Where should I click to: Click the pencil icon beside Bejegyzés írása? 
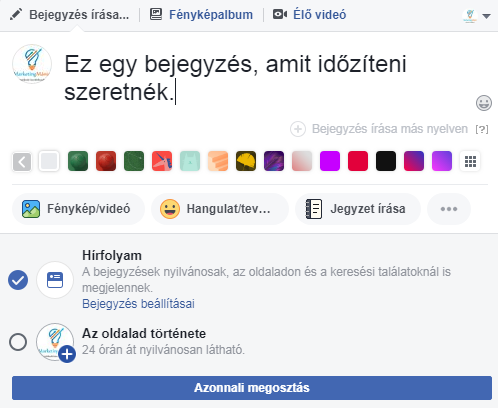pyautogui.click(x=16, y=14)
